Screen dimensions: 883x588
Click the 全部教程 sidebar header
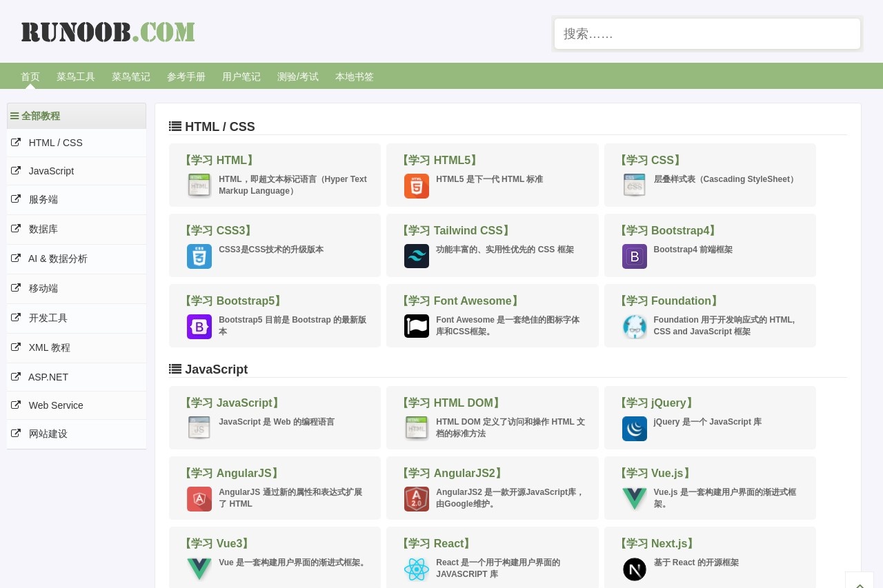77,116
